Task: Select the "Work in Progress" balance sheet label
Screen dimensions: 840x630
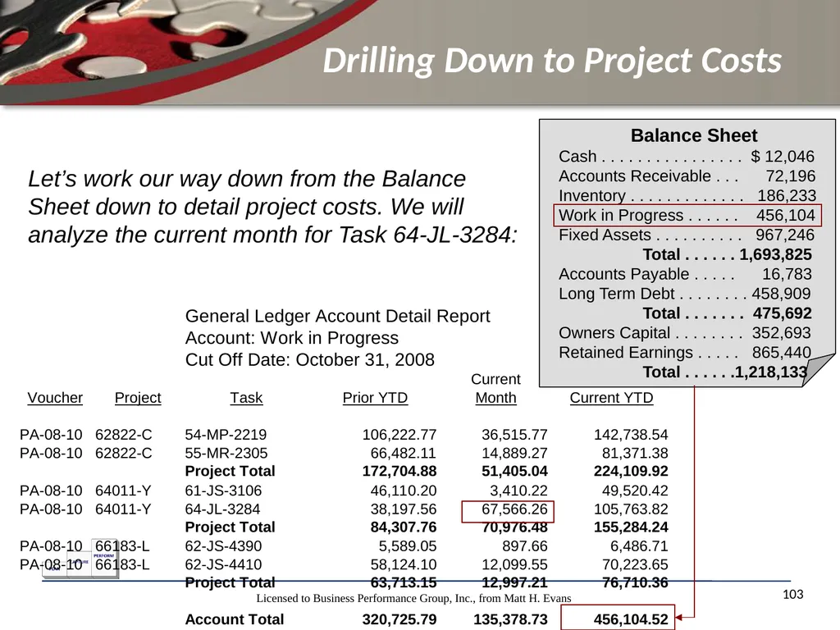Action: [x=621, y=216]
